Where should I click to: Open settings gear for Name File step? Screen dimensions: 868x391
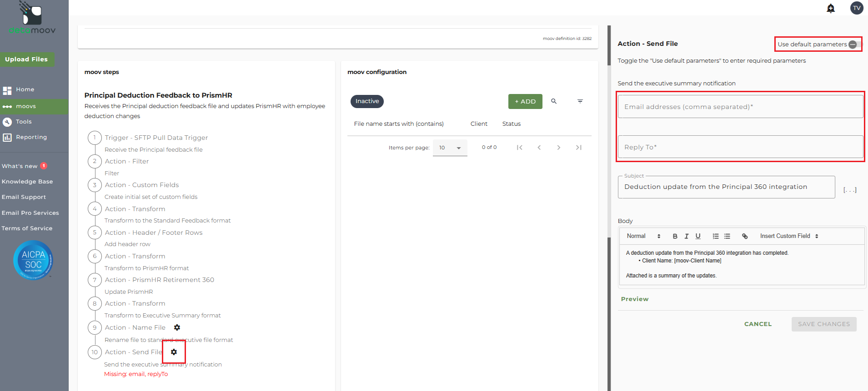click(177, 327)
